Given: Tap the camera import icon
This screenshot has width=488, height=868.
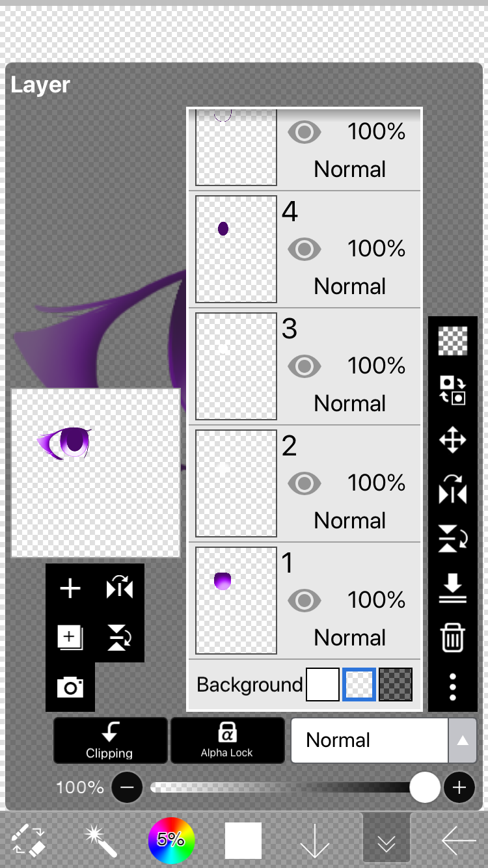Looking at the screenshot, I should tap(70, 687).
